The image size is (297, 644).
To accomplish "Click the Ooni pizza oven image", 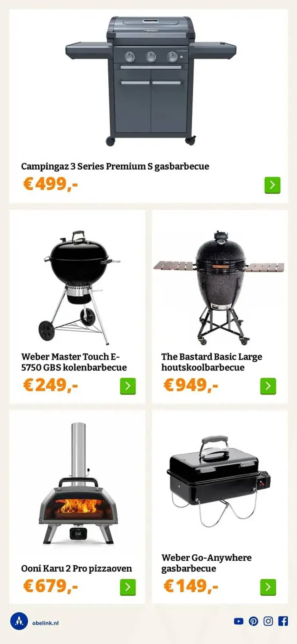I will tap(78, 483).
